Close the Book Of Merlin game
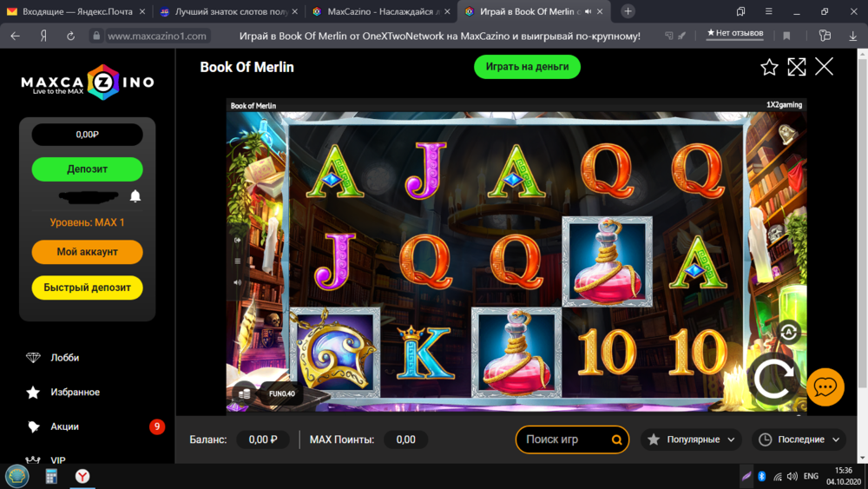The width and height of the screenshot is (868, 489). coord(825,67)
